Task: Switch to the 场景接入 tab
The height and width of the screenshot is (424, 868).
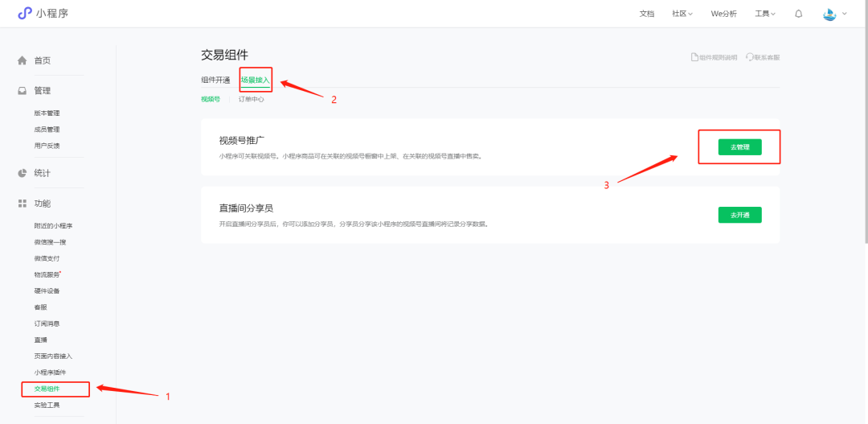Action: pyautogui.click(x=255, y=80)
